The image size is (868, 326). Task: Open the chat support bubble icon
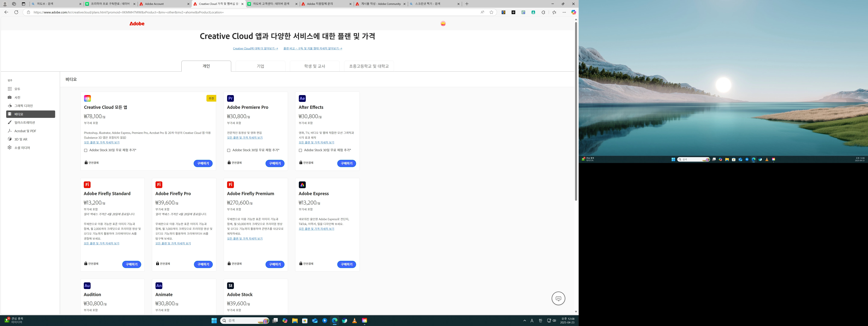[x=558, y=298]
